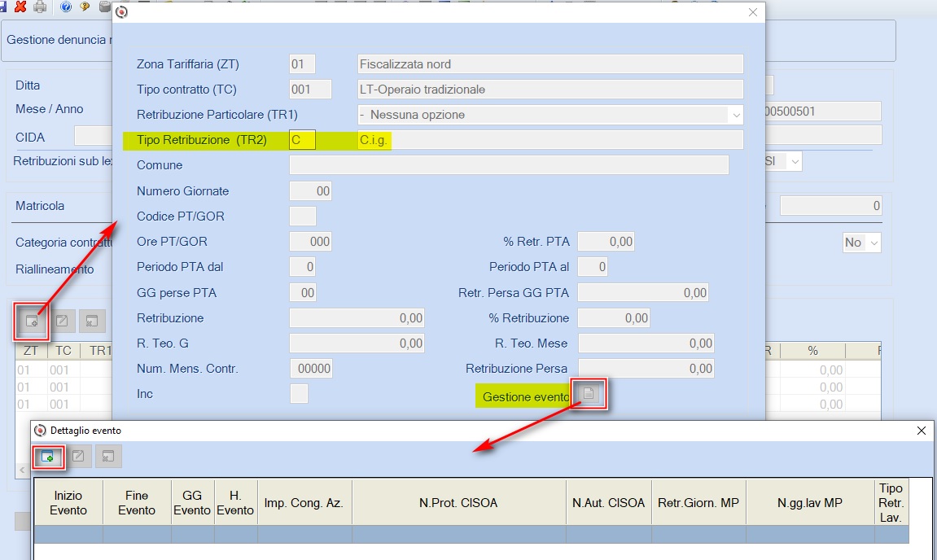937x560 pixels.
Task: Click the % Retribuzione field
Action: (614, 318)
